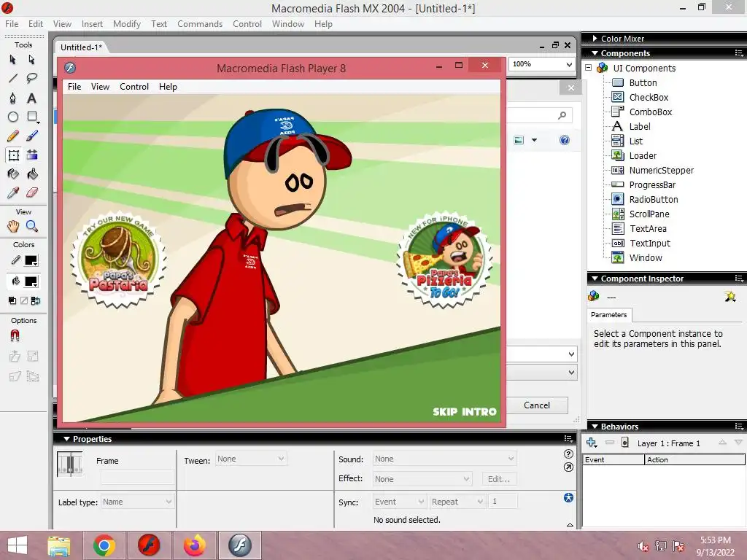Select the Paint Bucket tool

[x=32, y=174]
